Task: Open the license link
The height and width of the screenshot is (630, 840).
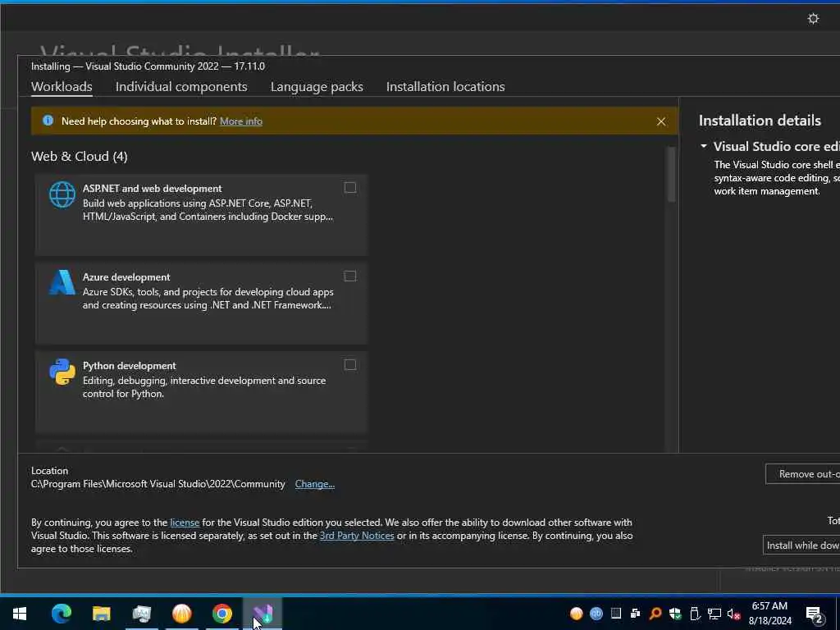Action: point(185,523)
